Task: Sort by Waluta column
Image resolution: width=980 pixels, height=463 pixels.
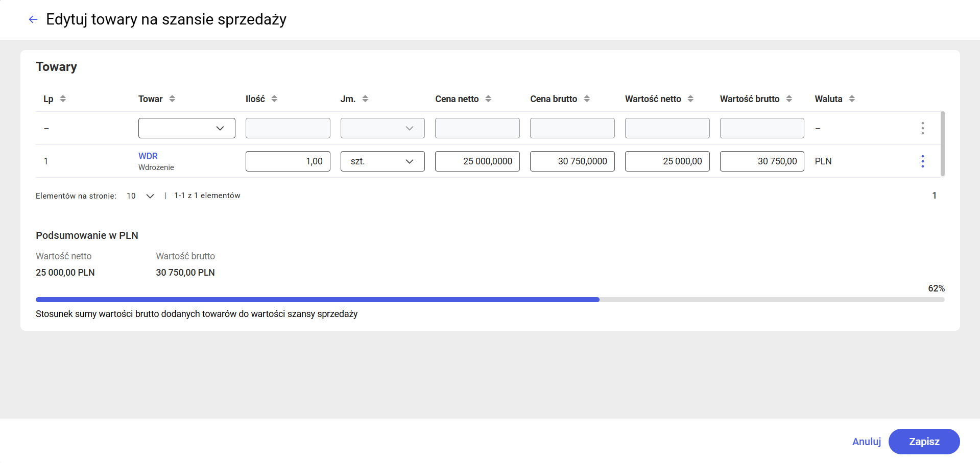Action: 852,99
